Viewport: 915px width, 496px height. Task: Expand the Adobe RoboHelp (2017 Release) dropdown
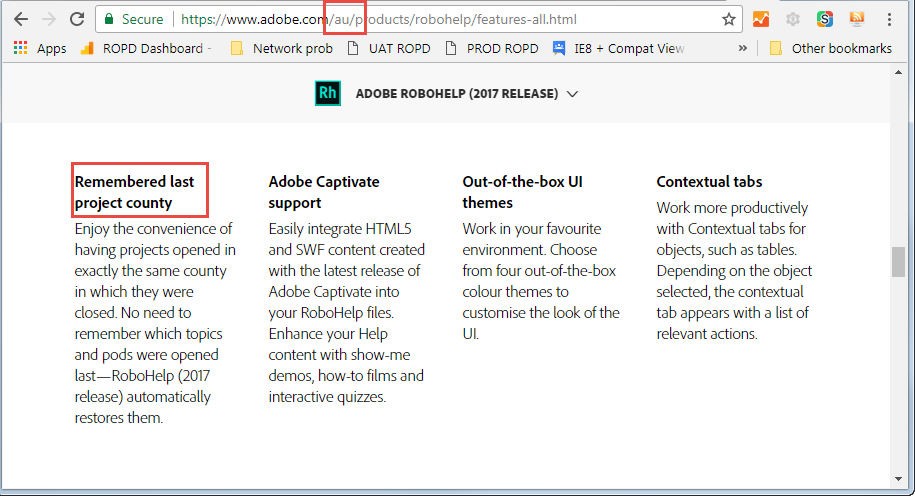pos(446,93)
